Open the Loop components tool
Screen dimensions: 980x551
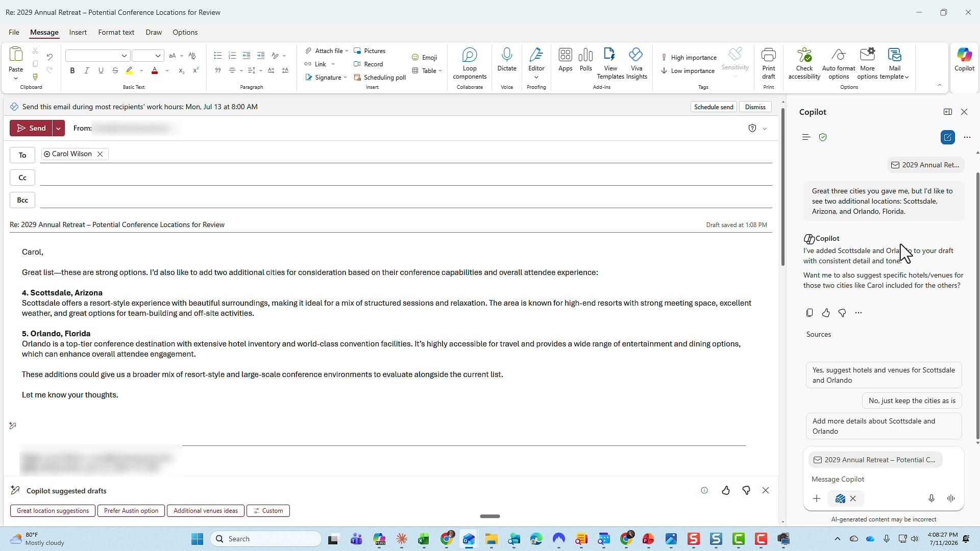[469, 63]
